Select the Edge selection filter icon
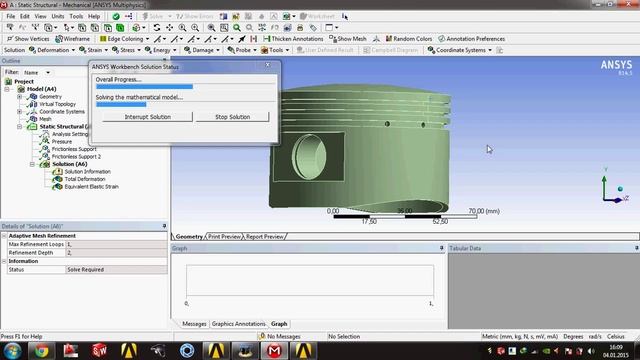This screenshot has width=640, height=360. [x=95, y=28]
